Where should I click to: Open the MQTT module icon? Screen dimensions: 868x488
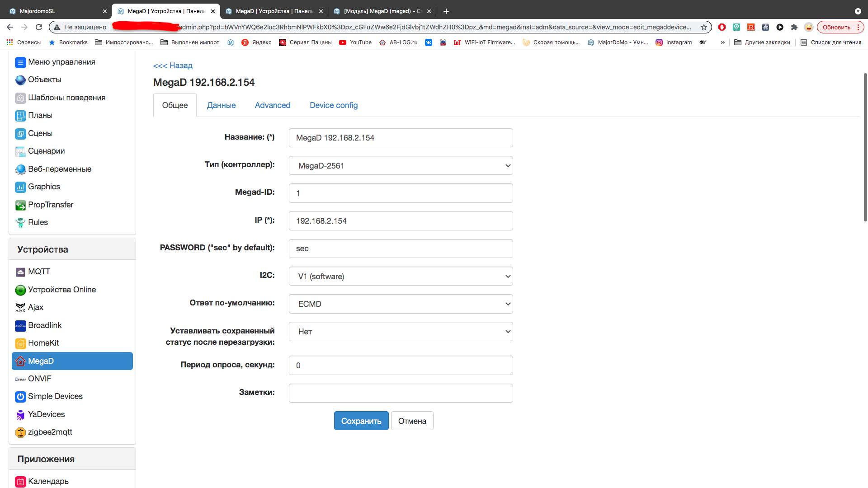coord(20,272)
